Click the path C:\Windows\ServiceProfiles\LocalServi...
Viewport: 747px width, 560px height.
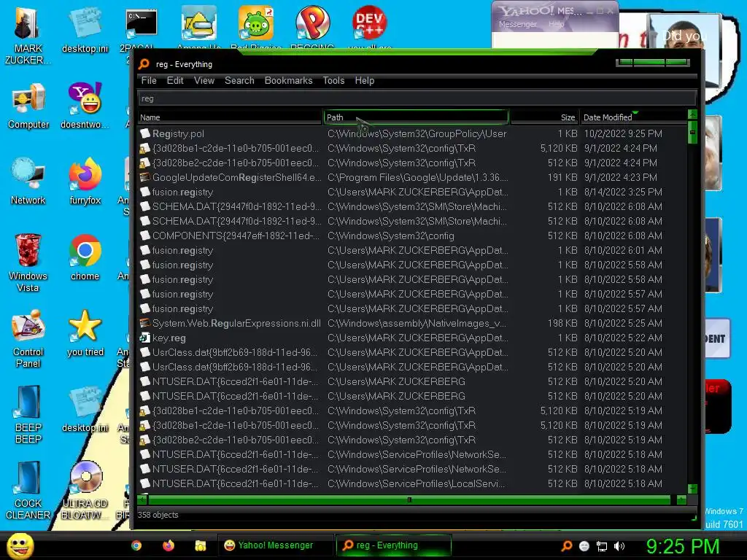pos(417,484)
